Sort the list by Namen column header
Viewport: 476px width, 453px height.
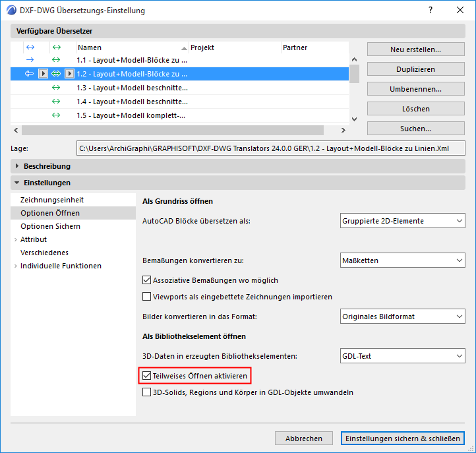(x=132, y=47)
